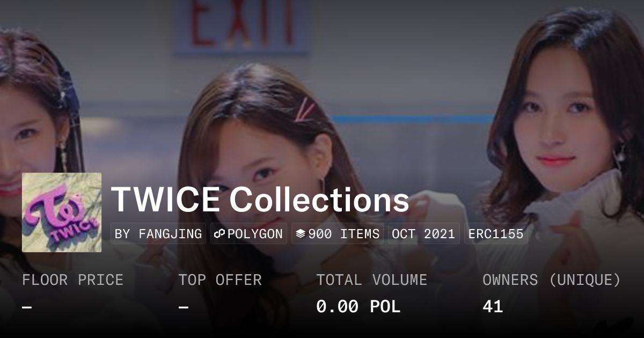Open the TWICE collection logo thumbnail
The height and width of the screenshot is (338, 644).
(x=62, y=212)
